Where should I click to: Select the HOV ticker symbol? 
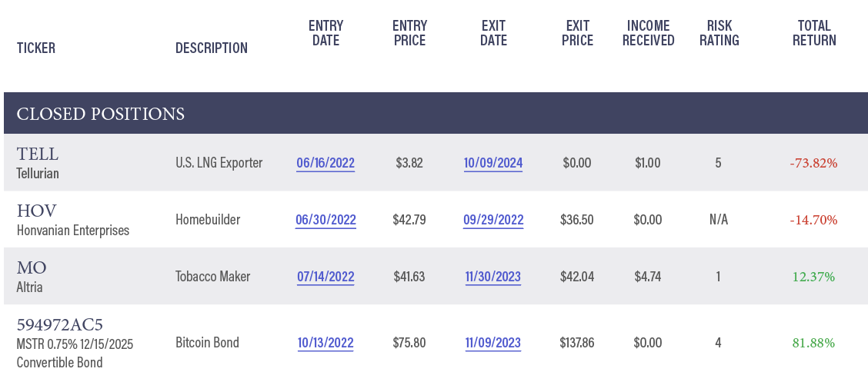tap(36, 211)
